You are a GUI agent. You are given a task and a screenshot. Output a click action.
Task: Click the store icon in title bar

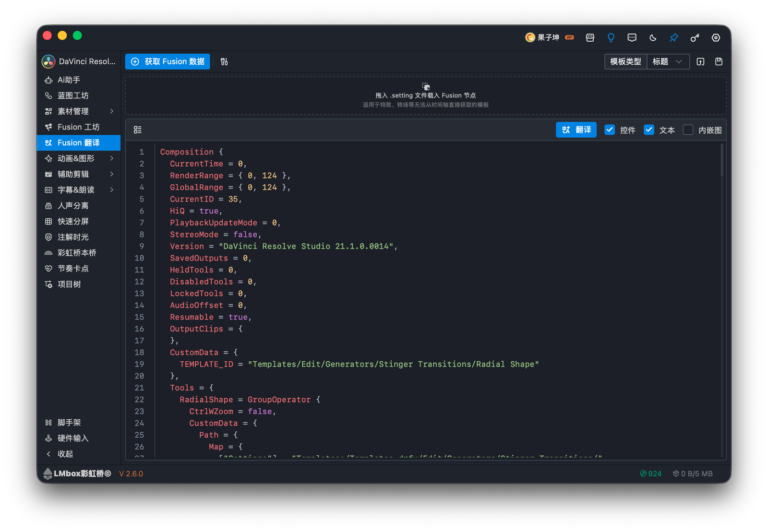590,37
